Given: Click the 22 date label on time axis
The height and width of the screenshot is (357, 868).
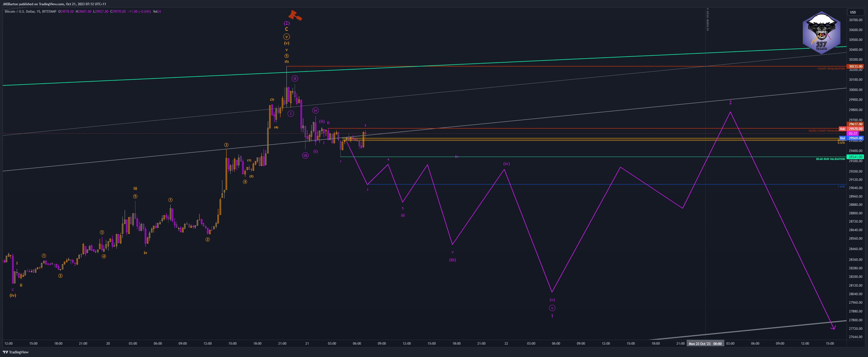Looking at the screenshot, I should coord(506,344).
